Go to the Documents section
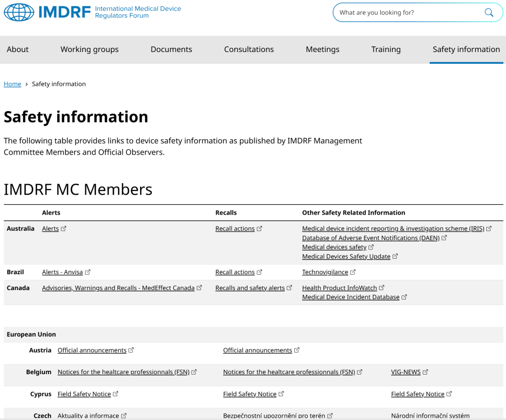This screenshot has height=420, width=506. pyautogui.click(x=171, y=49)
